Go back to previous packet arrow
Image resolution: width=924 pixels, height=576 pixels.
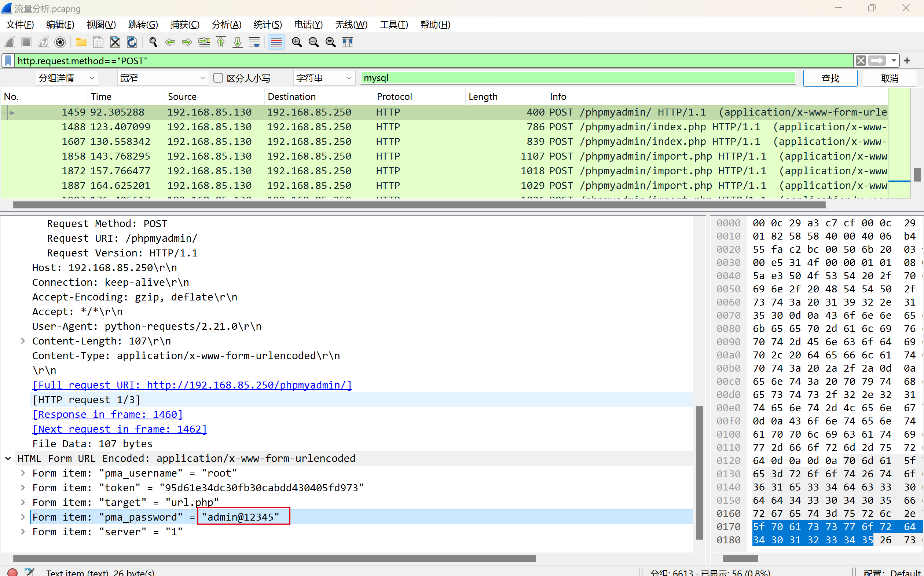tap(170, 42)
